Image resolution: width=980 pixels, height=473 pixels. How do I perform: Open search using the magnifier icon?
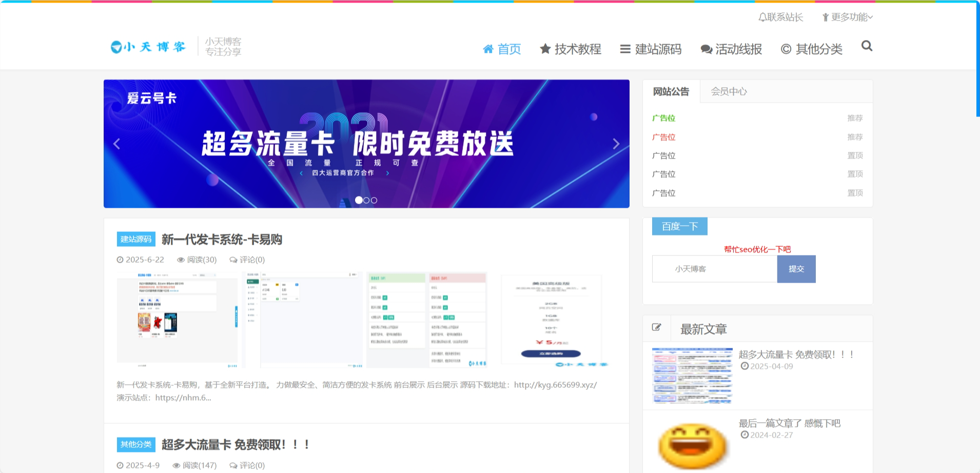(x=867, y=46)
